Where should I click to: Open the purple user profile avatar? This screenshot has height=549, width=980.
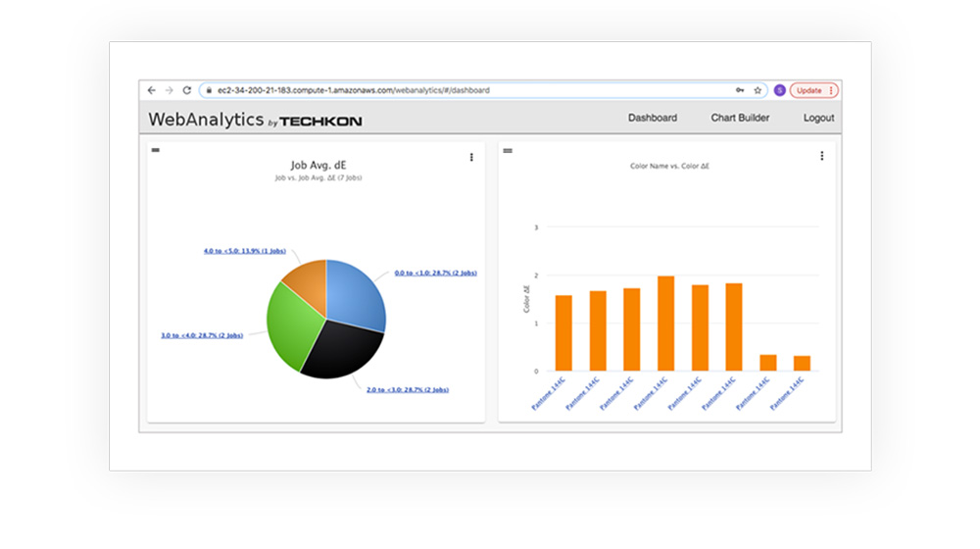click(779, 90)
